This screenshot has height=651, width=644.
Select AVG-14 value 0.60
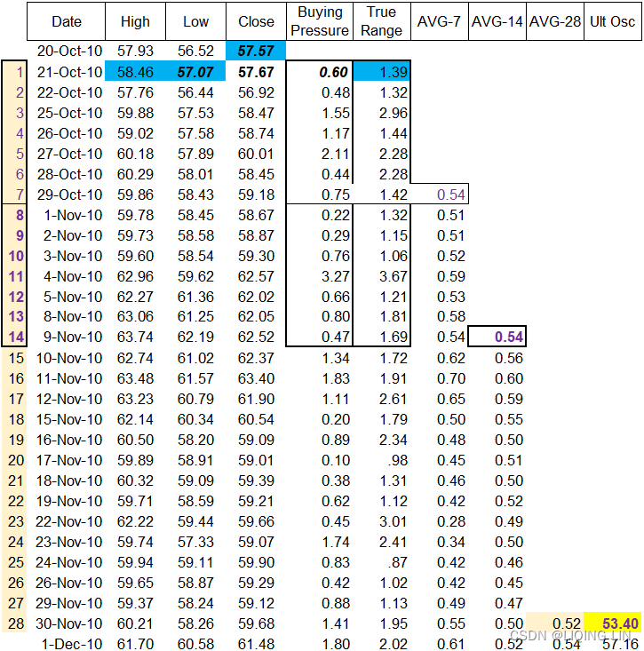click(509, 378)
